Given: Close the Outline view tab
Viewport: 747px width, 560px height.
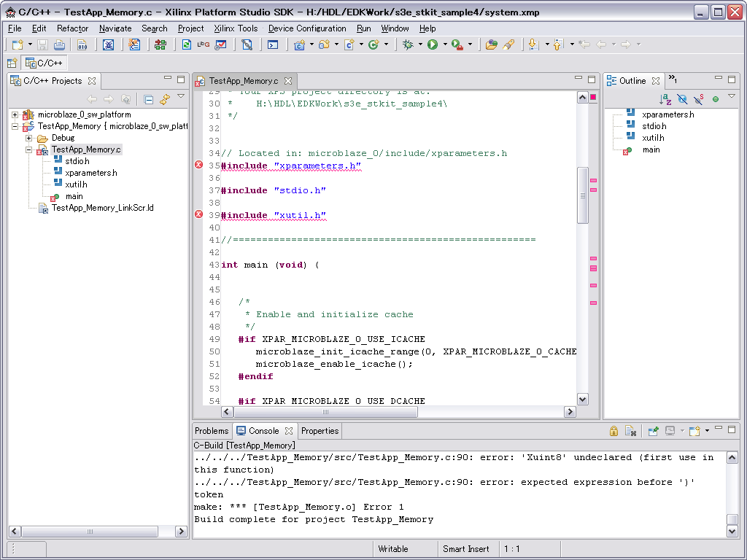Looking at the screenshot, I should [x=656, y=81].
